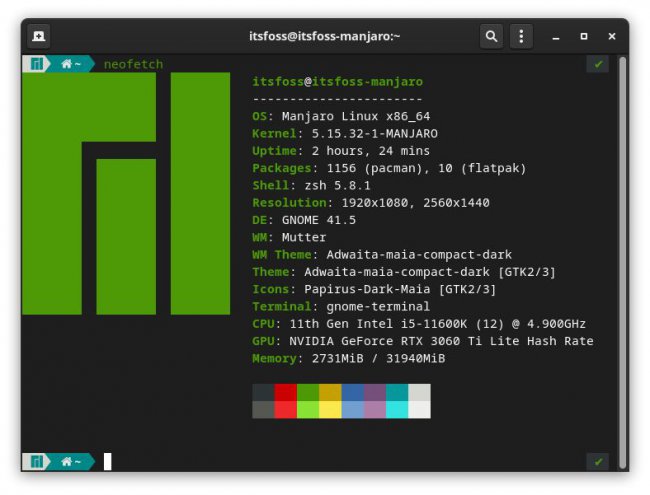
Task: Minimize the terminal window
Action: (x=556, y=37)
